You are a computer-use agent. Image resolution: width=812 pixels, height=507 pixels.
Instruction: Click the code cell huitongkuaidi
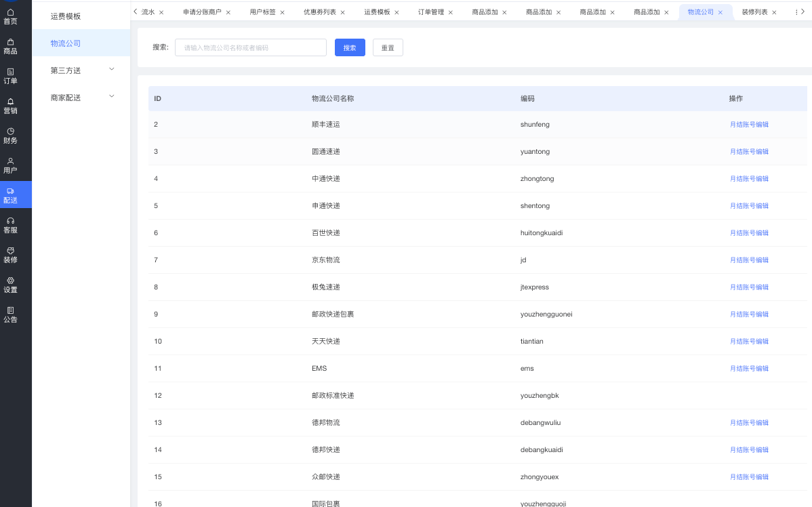coord(542,233)
